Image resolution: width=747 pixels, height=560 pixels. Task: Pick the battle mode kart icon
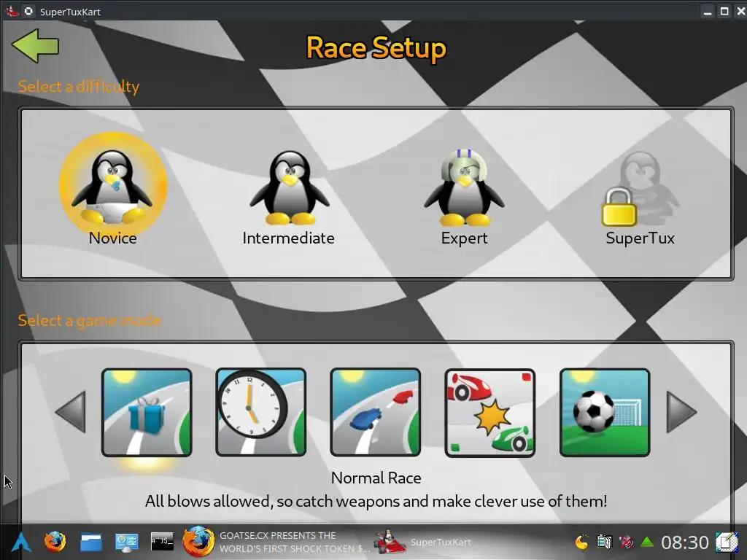(x=489, y=413)
